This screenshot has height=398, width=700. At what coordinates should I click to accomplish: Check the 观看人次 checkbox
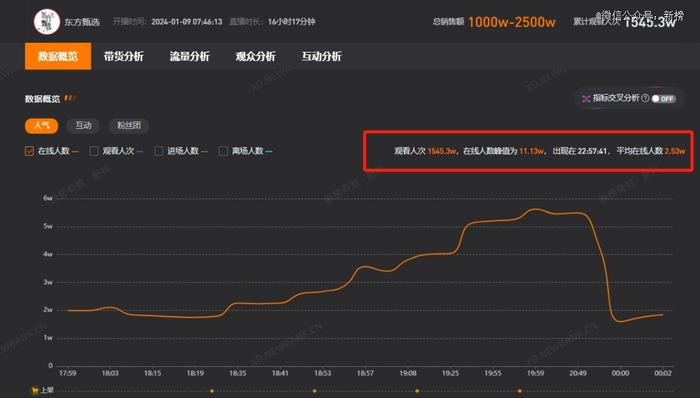pos(94,151)
